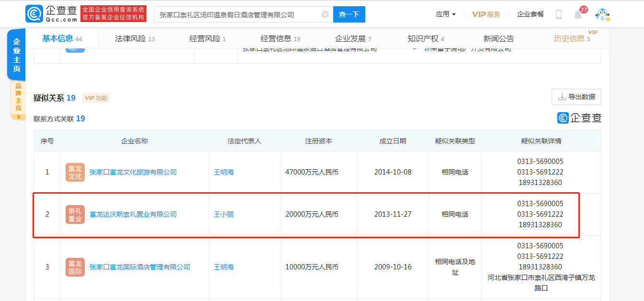Screen dimensions: 644x301
Task: Click the 成立日期 column header
Action: (393, 141)
